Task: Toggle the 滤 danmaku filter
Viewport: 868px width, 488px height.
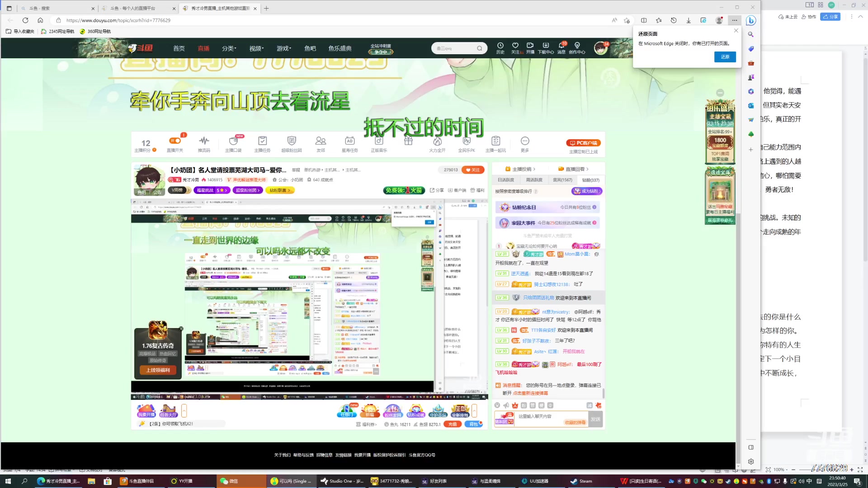Action: (x=589, y=405)
